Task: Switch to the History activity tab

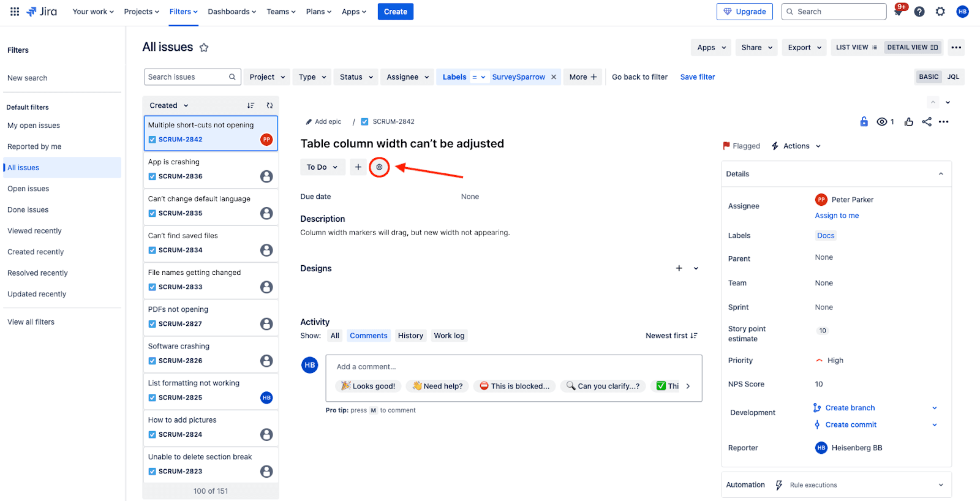Action: (x=410, y=336)
